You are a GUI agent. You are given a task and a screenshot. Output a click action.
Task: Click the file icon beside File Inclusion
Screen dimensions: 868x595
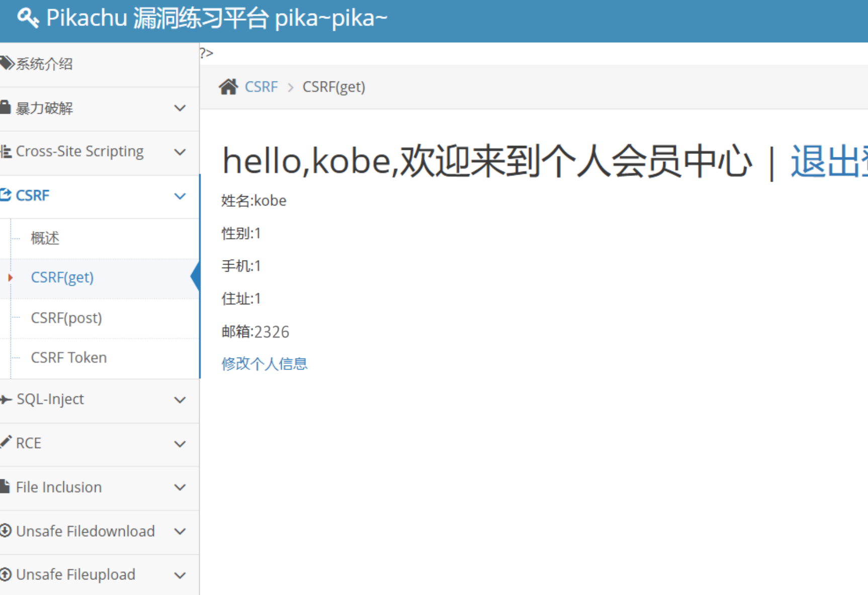[x=6, y=486]
